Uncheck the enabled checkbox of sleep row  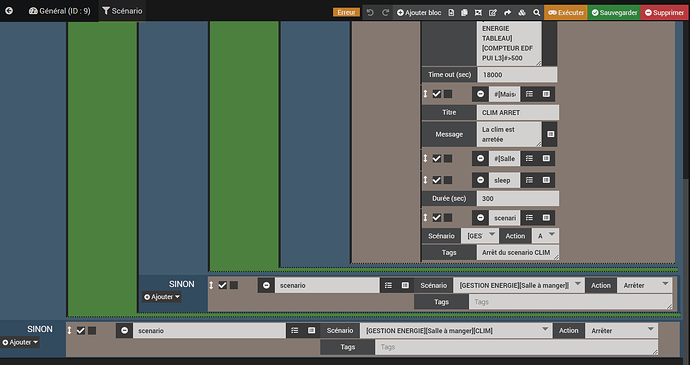click(437, 180)
